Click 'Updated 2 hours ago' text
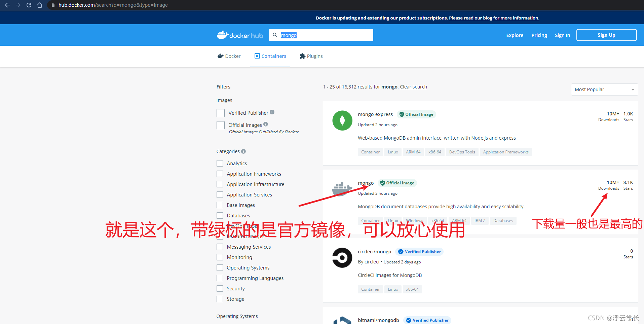The height and width of the screenshot is (324, 644). click(378, 125)
